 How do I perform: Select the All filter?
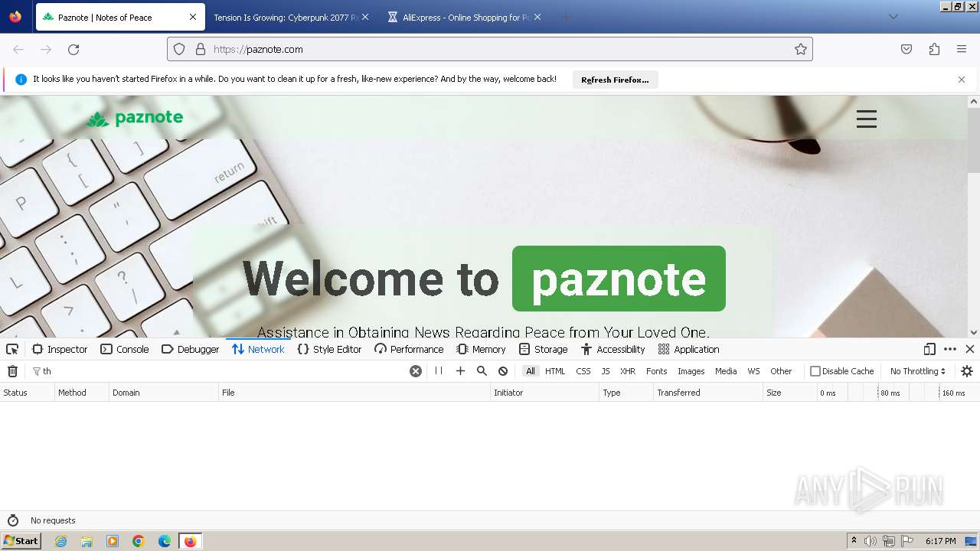click(531, 371)
